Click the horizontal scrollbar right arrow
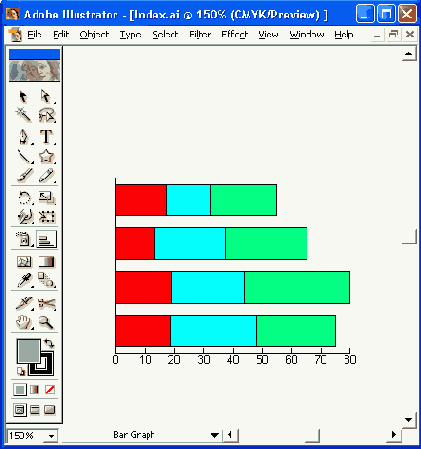The image size is (421, 449). click(x=394, y=435)
